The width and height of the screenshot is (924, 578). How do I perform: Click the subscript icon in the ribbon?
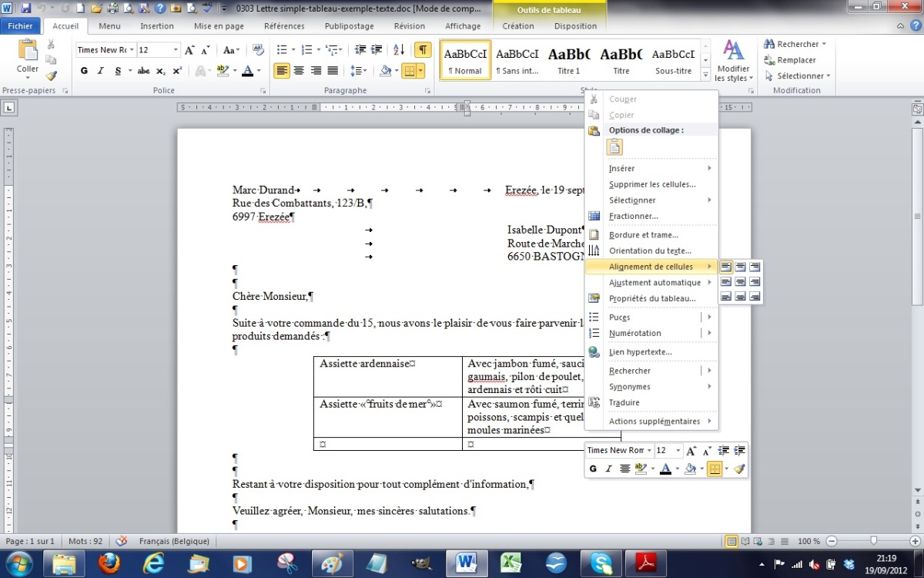pyautogui.click(x=160, y=71)
